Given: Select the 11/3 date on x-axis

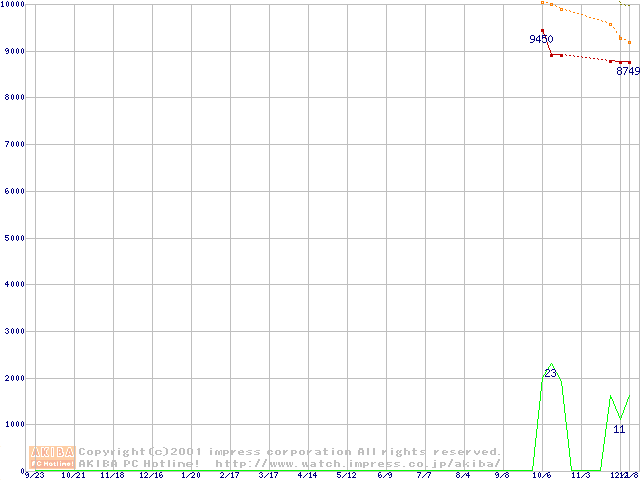Looking at the screenshot, I should 580,476.
